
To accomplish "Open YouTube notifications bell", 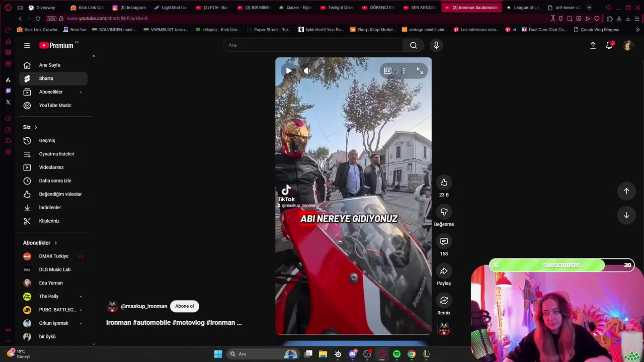I will point(609,45).
